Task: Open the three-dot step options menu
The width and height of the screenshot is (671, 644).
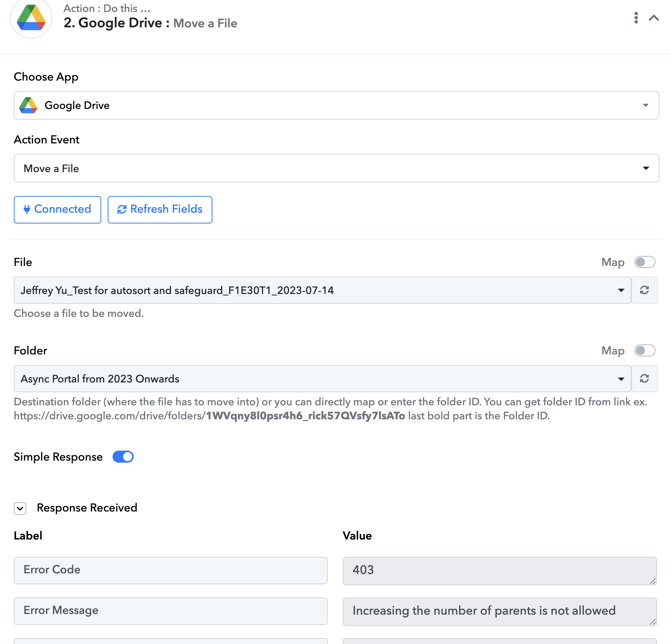Action: coord(636,18)
